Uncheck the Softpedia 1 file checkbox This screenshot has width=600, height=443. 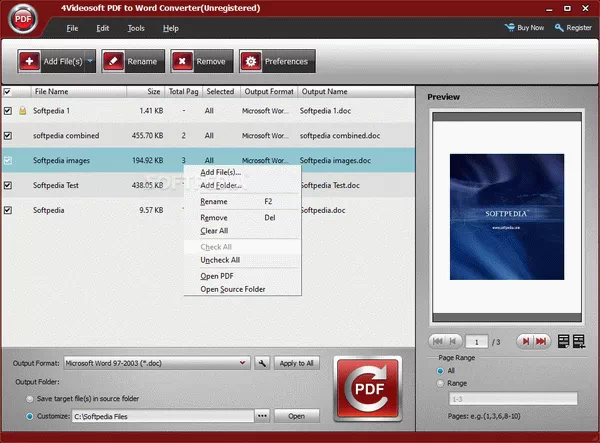[8, 111]
